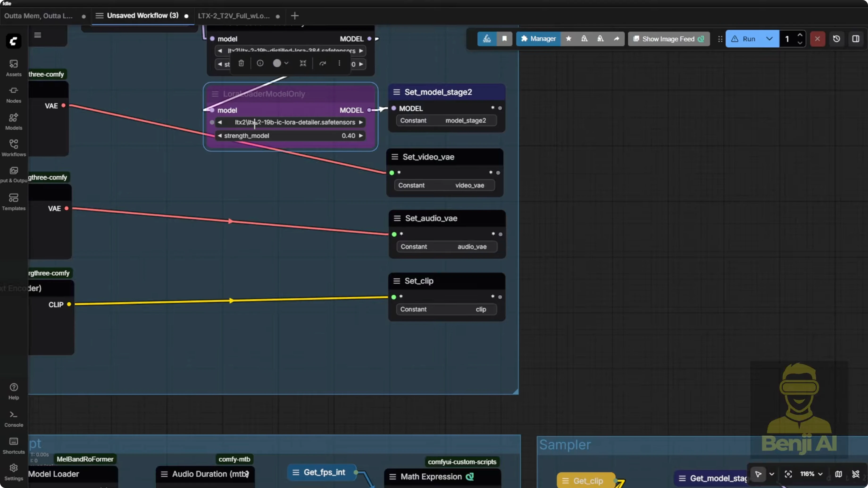This screenshot has height=488, width=868.
Task: Delete selected node with trash icon
Action: (241, 63)
